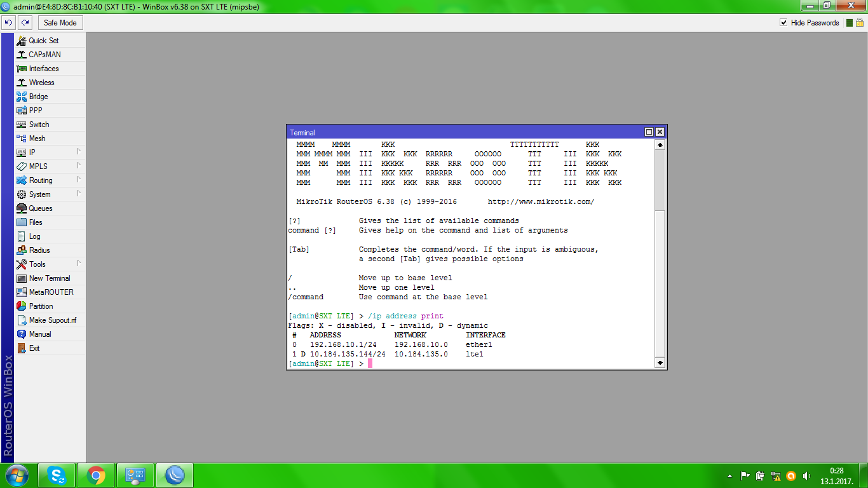Expand the Routing submenu arrow

coord(79,180)
